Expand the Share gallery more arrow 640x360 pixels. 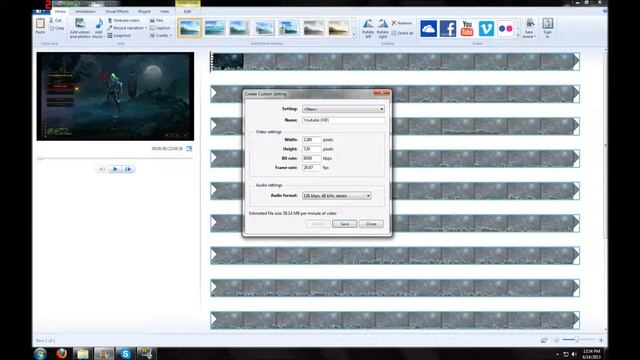click(x=518, y=35)
